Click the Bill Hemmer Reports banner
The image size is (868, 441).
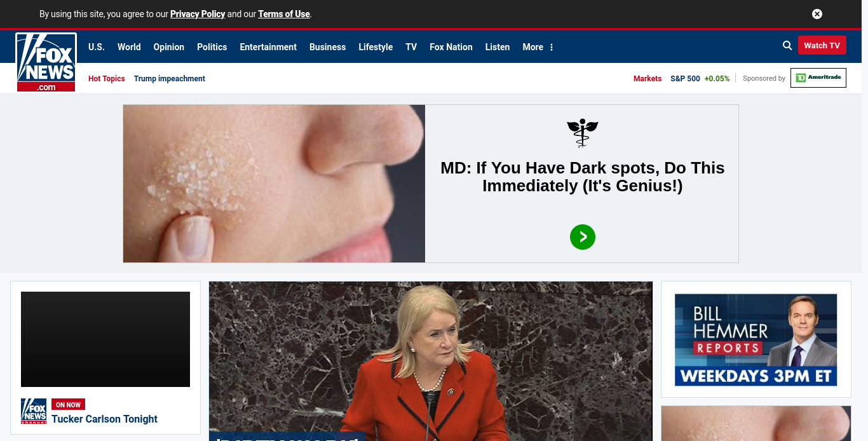point(756,339)
